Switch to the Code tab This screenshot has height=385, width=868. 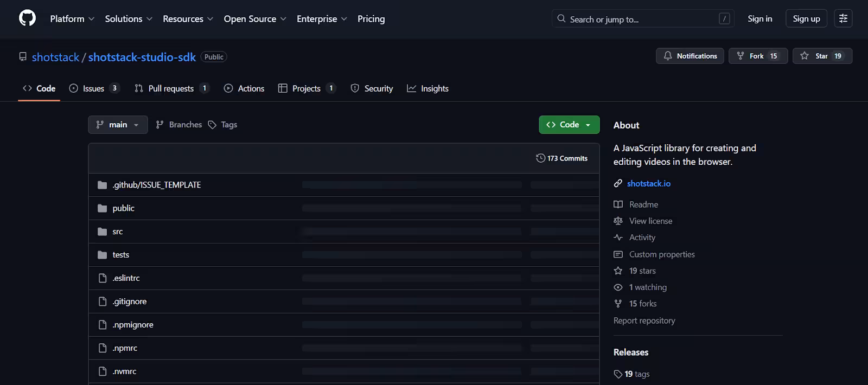[39, 88]
